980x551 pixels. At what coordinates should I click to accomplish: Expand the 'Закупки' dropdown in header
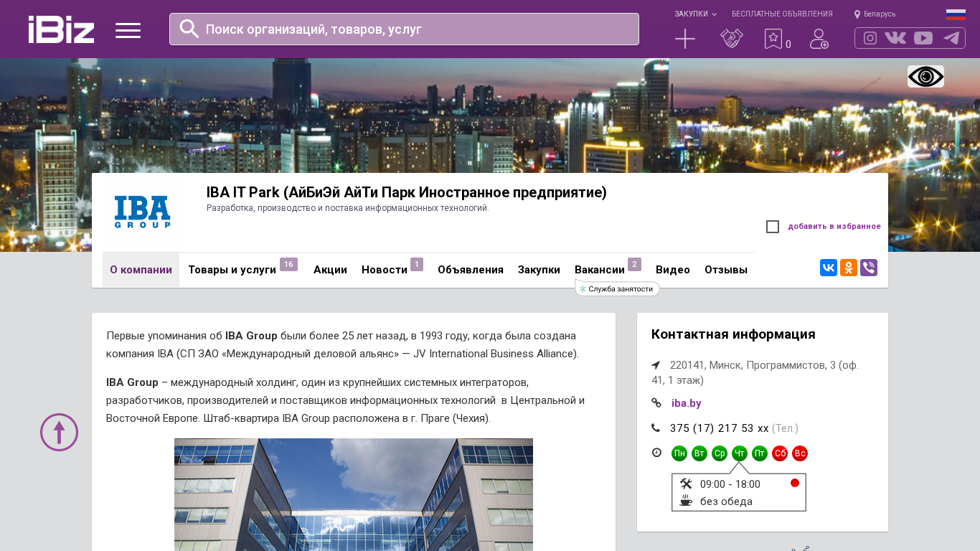[695, 14]
